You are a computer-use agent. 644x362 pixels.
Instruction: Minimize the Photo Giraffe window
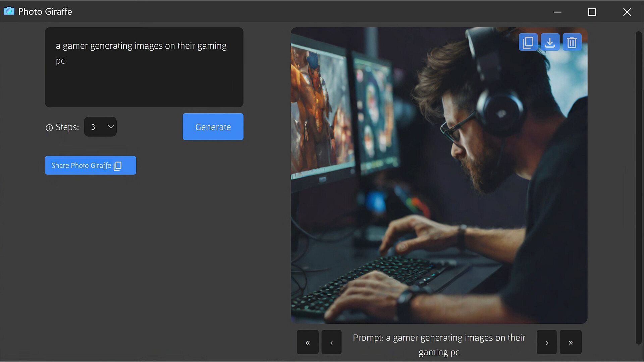557,12
